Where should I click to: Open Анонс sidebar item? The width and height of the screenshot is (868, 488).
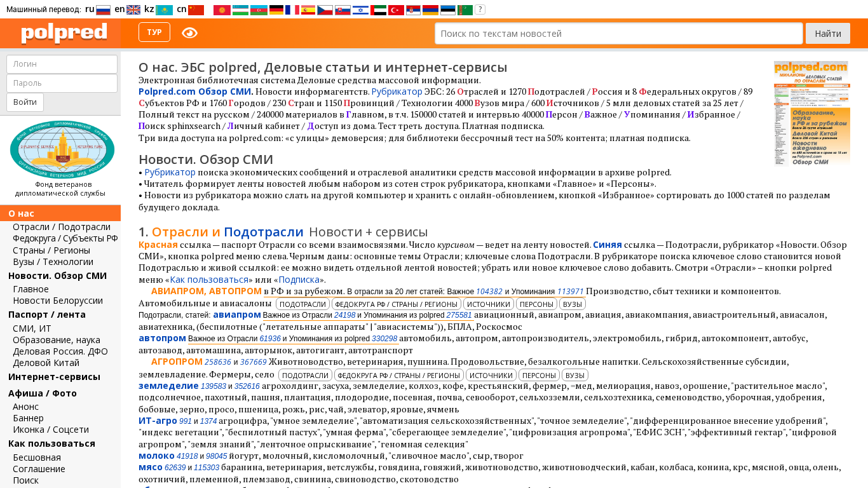click(x=25, y=407)
